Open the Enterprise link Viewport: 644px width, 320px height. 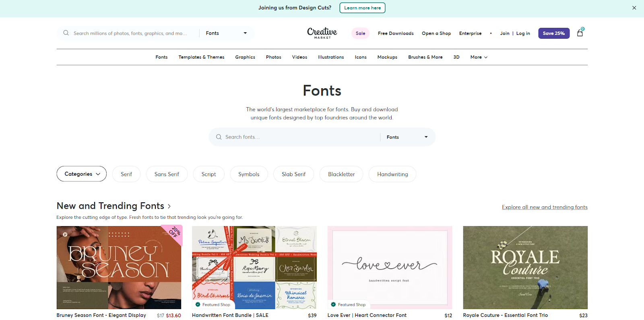click(x=470, y=33)
